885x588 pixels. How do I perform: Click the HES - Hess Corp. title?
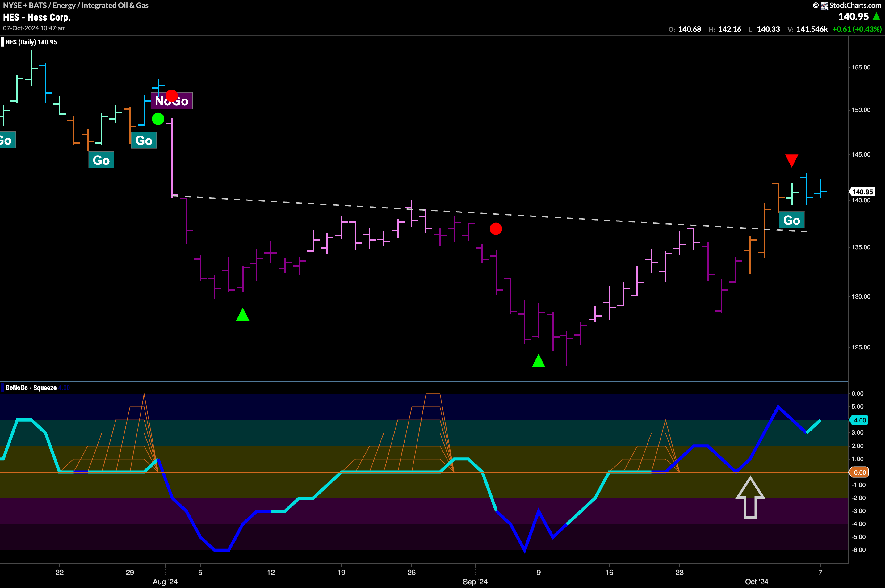click(37, 17)
